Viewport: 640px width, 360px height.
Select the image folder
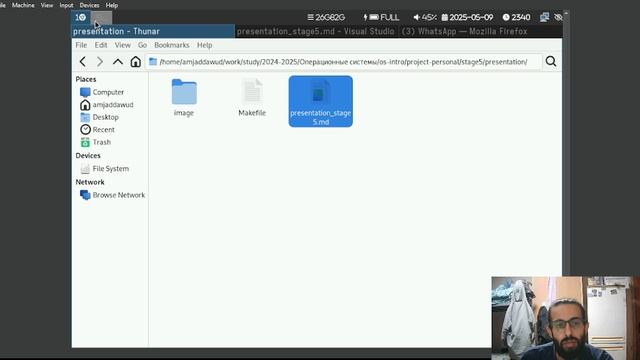pos(184,98)
